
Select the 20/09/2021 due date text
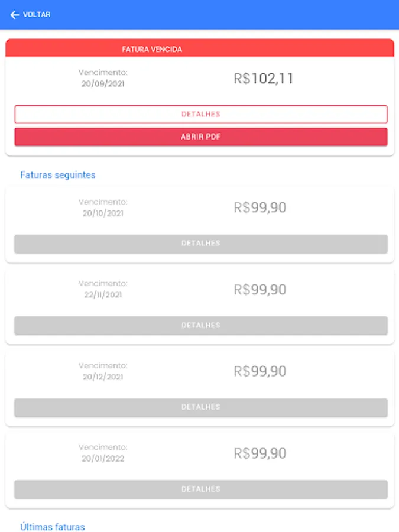[x=103, y=84]
